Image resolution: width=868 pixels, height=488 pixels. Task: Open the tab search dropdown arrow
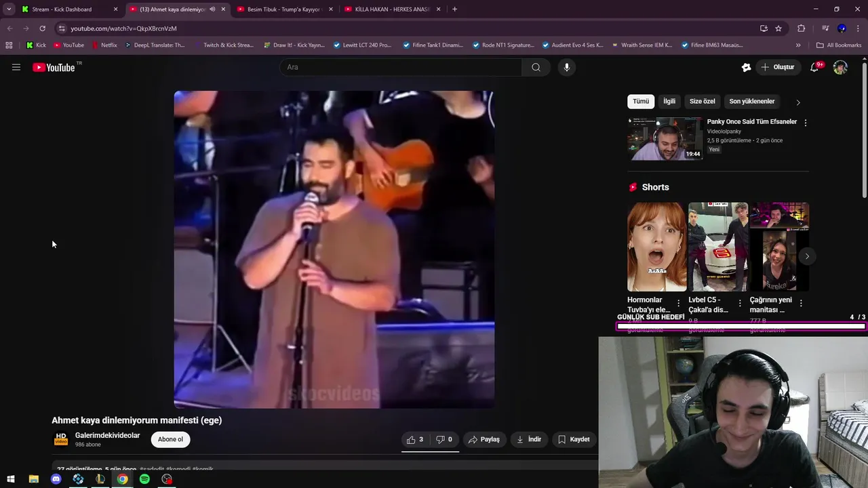pos(9,9)
